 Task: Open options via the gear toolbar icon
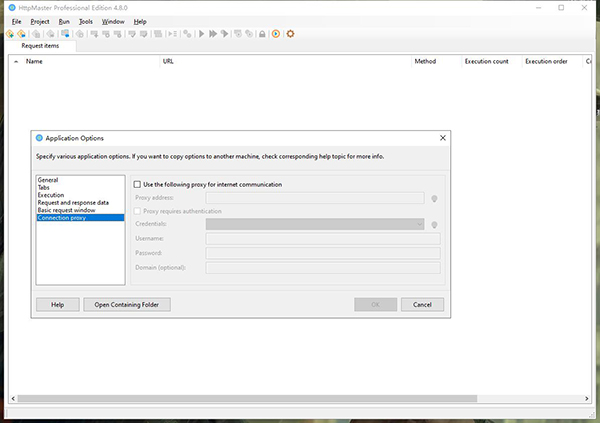tap(290, 34)
